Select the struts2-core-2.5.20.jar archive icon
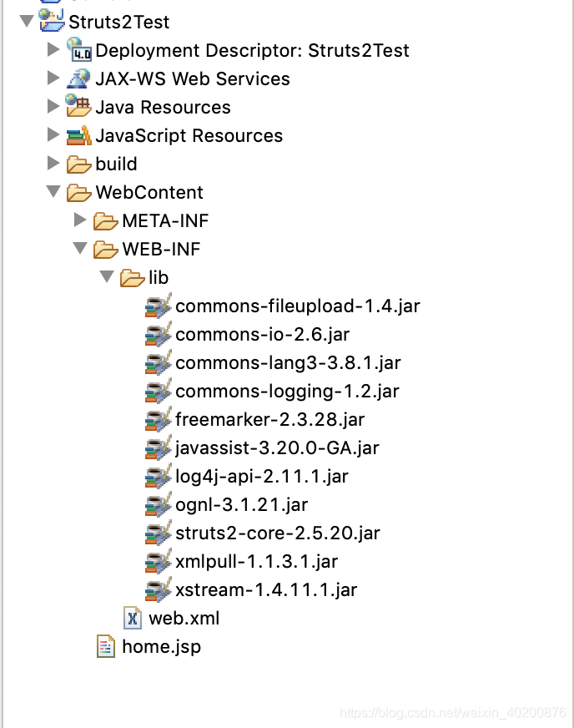This screenshot has height=728, width=574. point(159,533)
